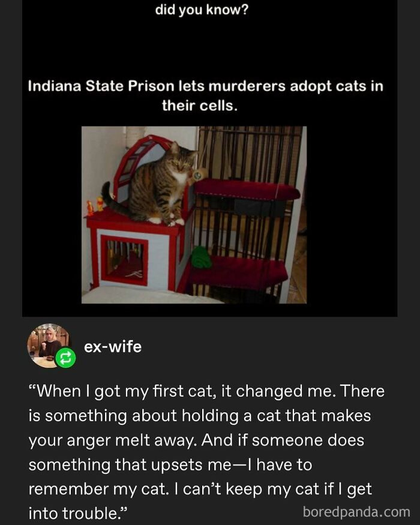This screenshot has width=420, height=525.
Task: Click the green toy on the lower shelf
Action: (x=202, y=257)
